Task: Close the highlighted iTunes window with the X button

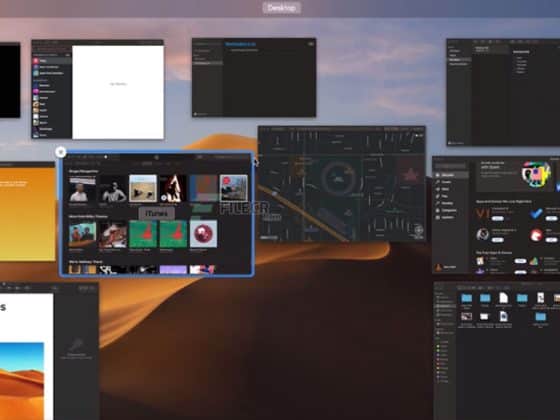Action: [61, 152]
